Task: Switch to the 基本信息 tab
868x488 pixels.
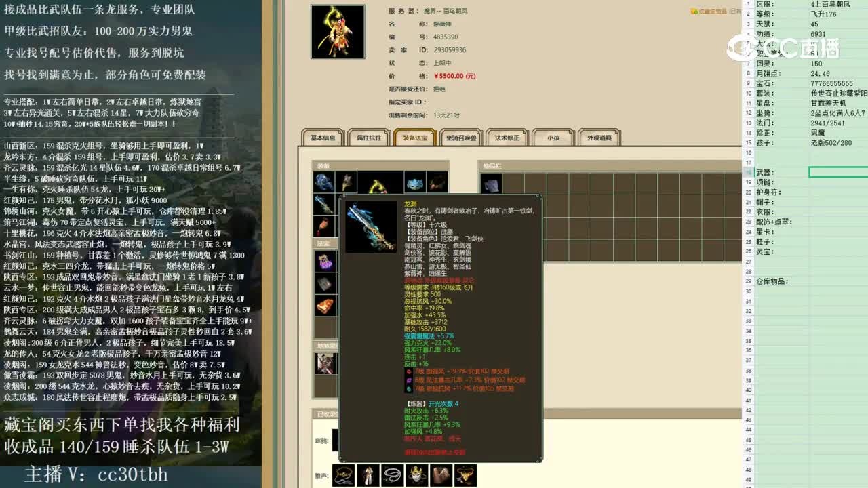Action: (x=325, y=137)
